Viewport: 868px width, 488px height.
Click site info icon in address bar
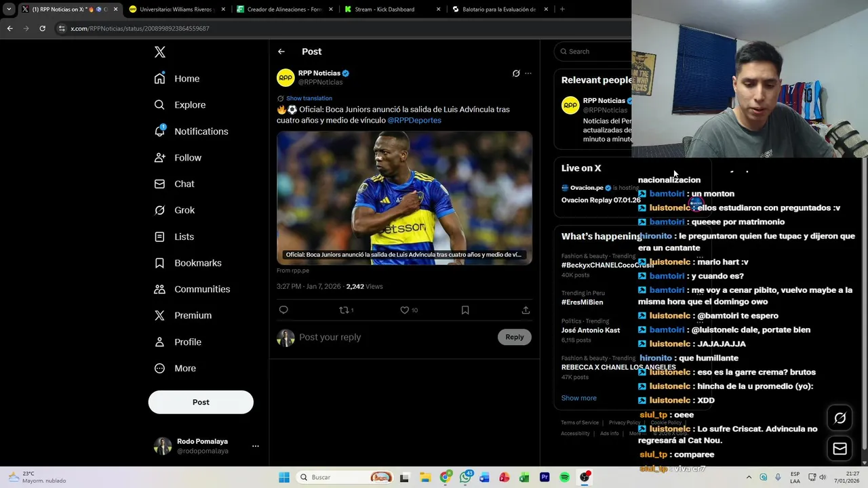tap(62, 28)
